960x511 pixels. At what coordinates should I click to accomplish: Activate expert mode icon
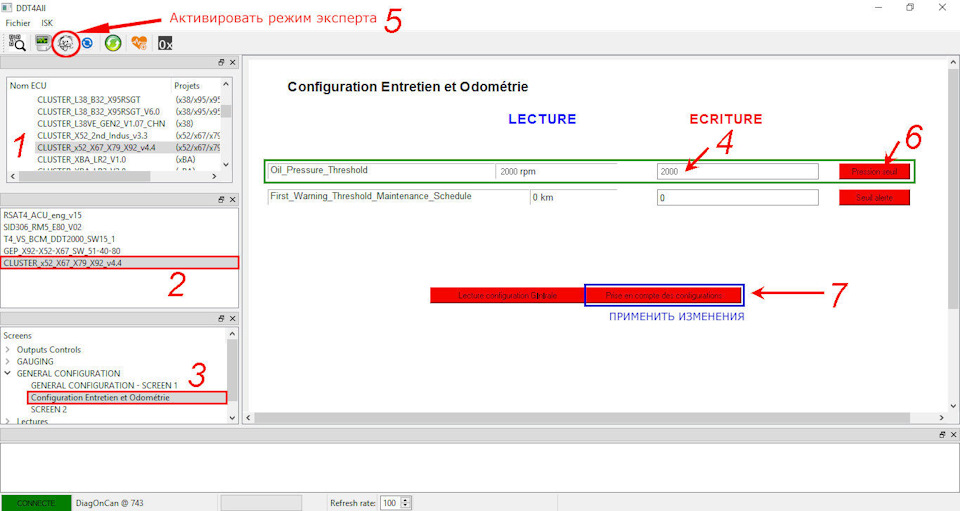click(66, 43)
